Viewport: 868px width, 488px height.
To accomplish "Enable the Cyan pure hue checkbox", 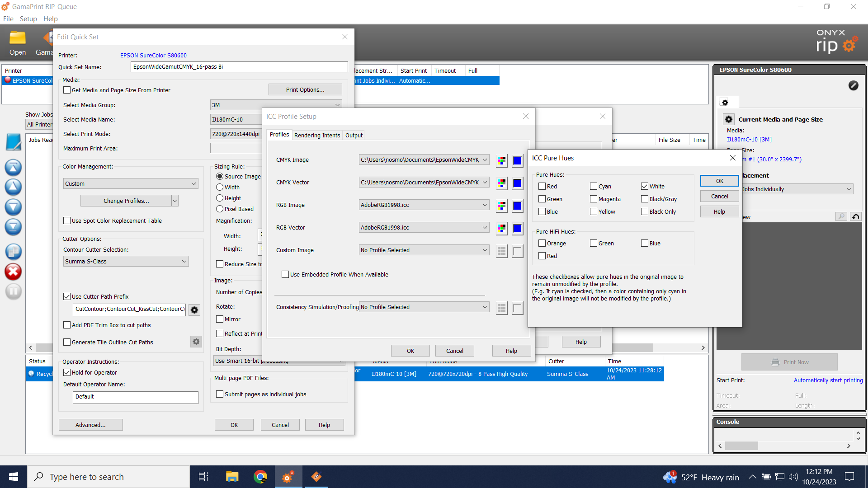I will [593, 186].
